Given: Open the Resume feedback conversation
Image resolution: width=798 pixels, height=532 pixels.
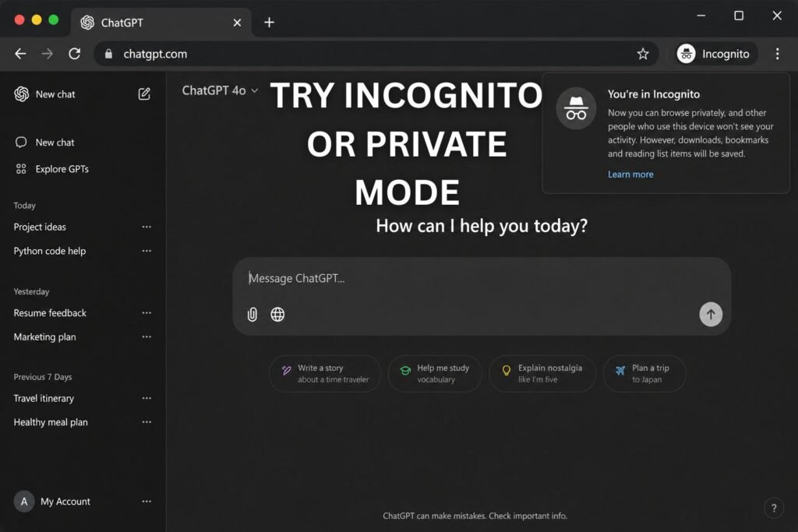Looking at the screenshot, I should coord(50,313).
